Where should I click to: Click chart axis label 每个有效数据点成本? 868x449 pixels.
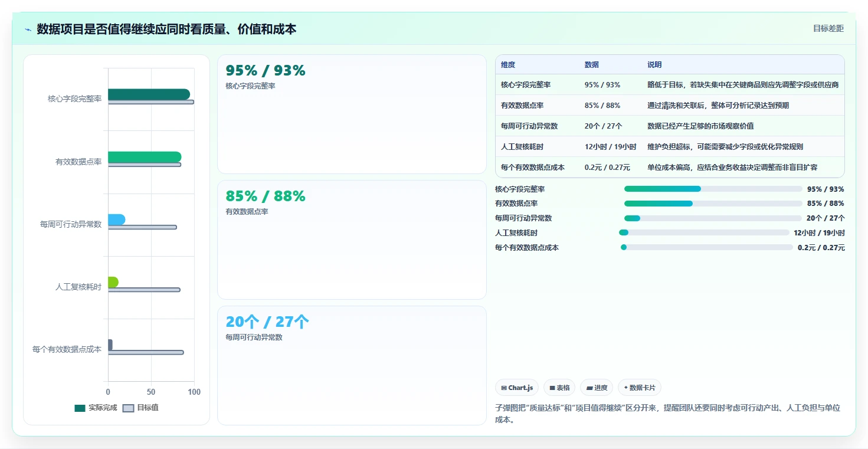[67, 349]
